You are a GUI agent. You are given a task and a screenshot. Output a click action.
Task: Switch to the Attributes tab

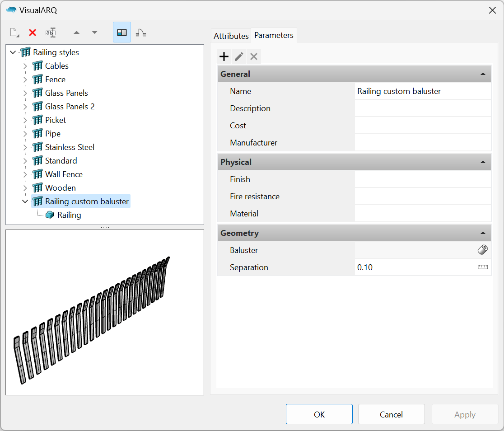point(231,36)
